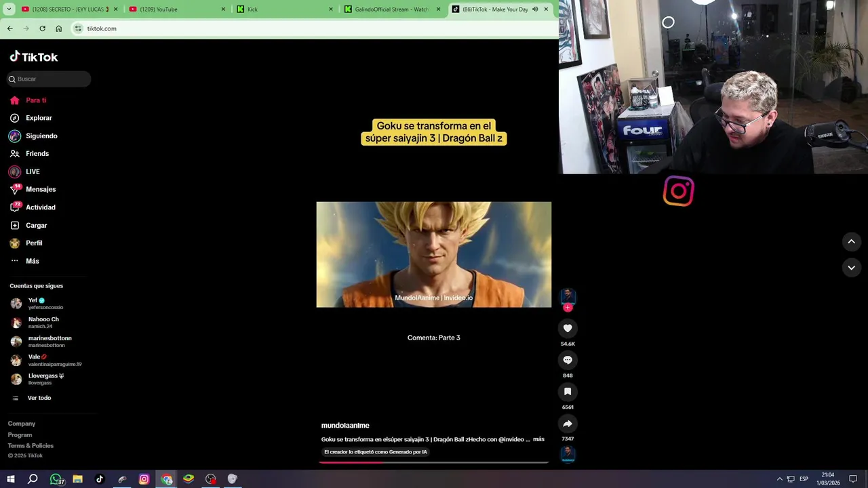The width and height of the screenshot is (868, 488).
Task: Open marinesbottonn account
Action: pos(41,342)
